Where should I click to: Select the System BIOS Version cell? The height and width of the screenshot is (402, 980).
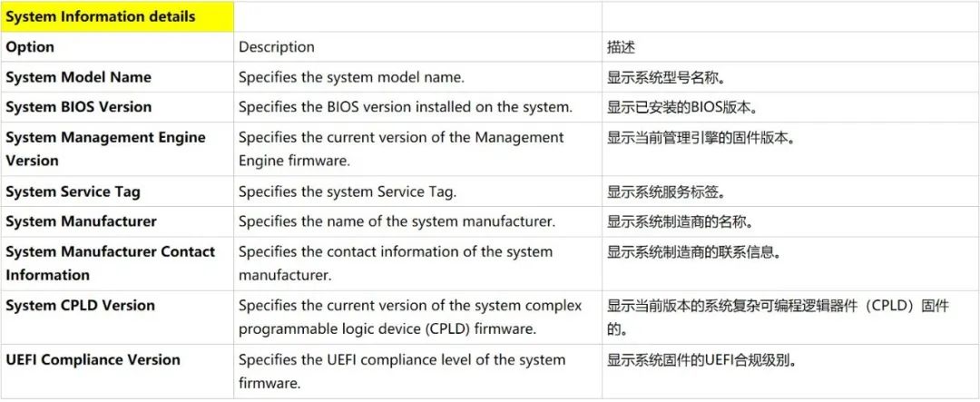[x=117, y=107]
